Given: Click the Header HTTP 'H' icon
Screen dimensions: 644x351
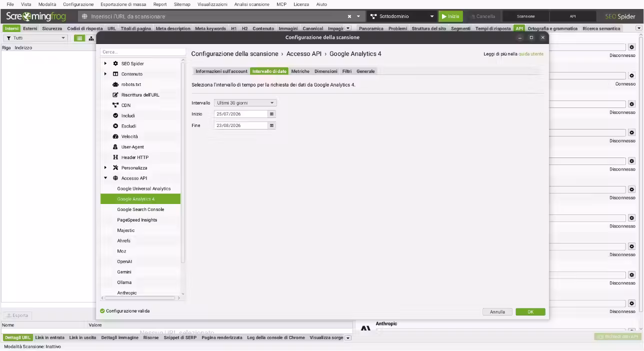Looking at the screenshot, I should coord(115,157).
